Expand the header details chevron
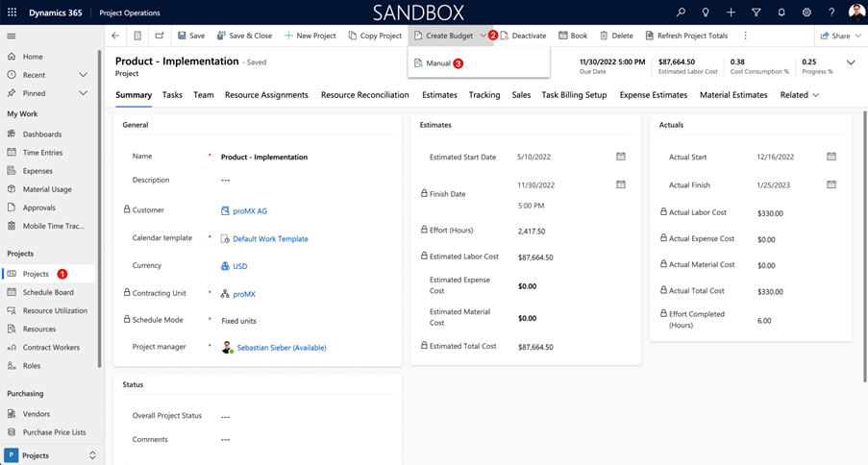This screenshot has width=868, height=465. [851, 62]
